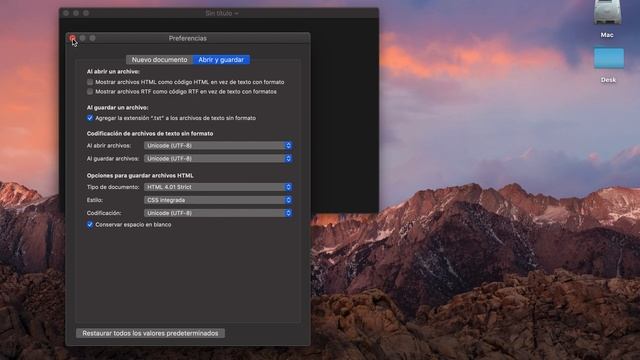
Task: Enable Mostrar archivos RTF como código RTF
Action: point(90,92)
